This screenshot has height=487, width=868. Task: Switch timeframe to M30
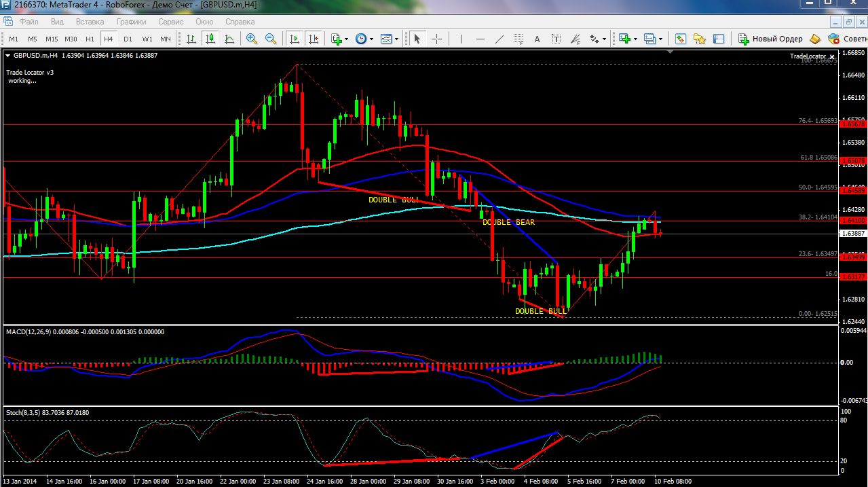click(x=71, y=39)
